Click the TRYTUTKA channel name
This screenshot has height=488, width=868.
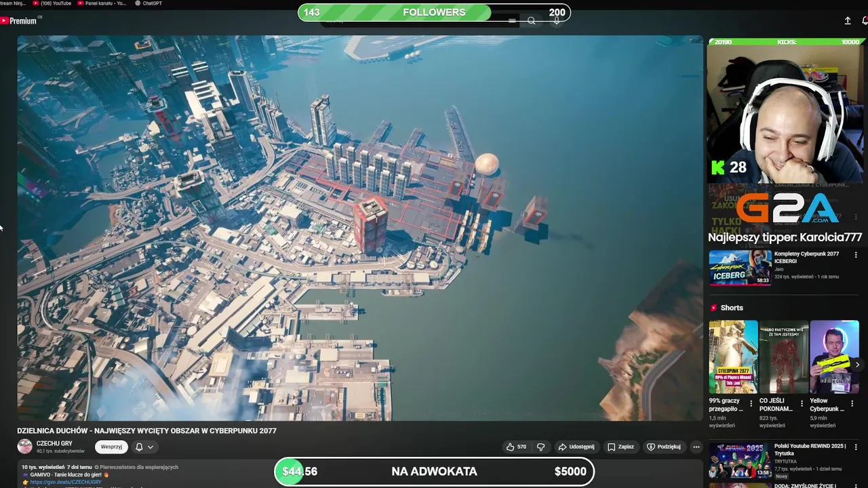786,462
